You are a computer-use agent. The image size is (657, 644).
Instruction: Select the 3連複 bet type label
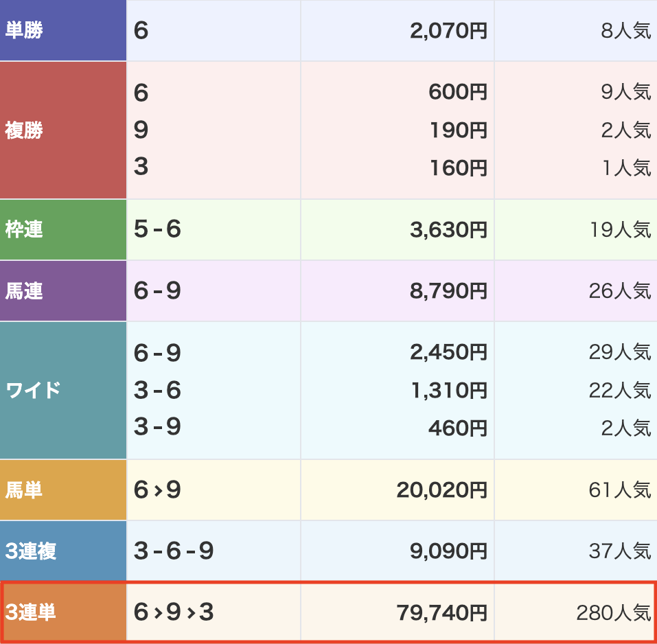tap(31, 551)
